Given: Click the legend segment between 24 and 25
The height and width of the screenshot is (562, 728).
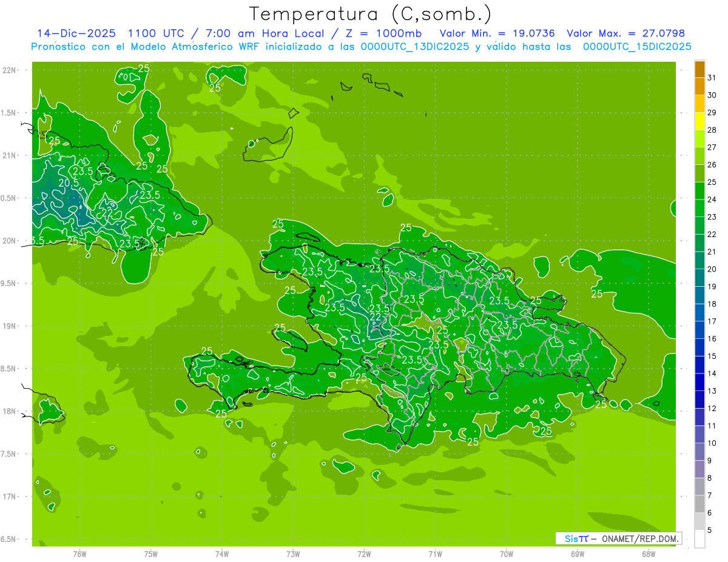Looking at the screenshot, I should (x=699, y=190).
